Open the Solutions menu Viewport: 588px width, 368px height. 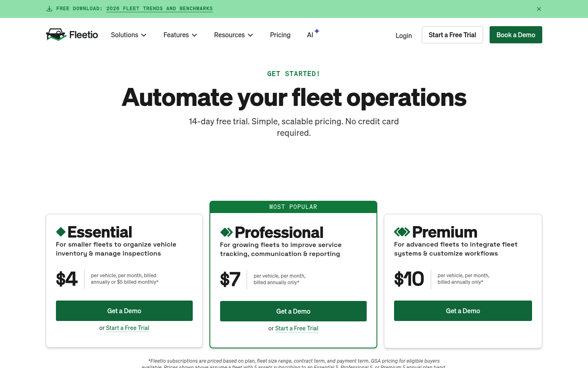129,35
